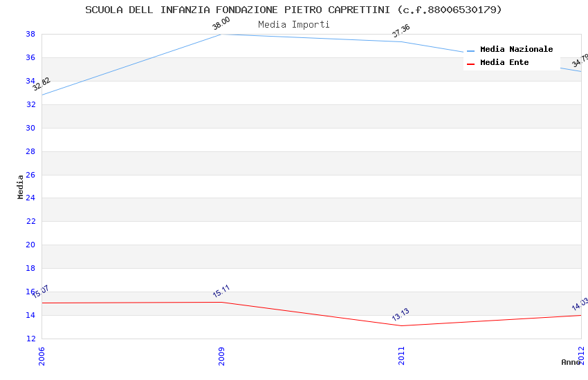Image resolution: width=588 pixels, height=380 pixels.
Task: Select the 15.11 data label
Action: point(221,291)
